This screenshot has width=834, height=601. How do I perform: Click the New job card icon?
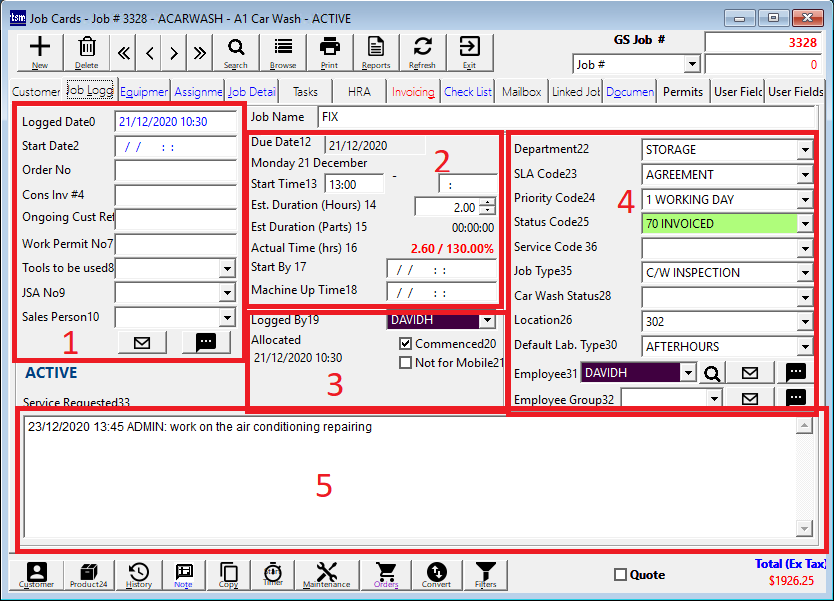tap(40, 51)
